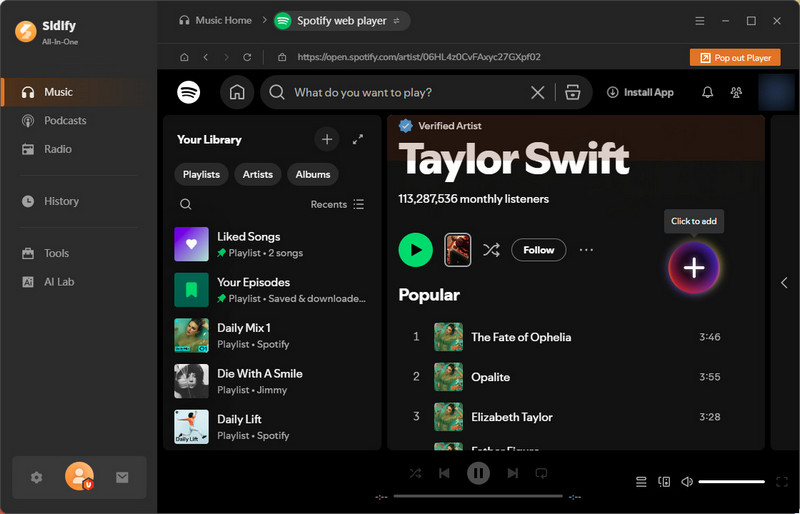800x514 pixels.
Task: Click the Spotify URL address field
Action: (418, 57)
